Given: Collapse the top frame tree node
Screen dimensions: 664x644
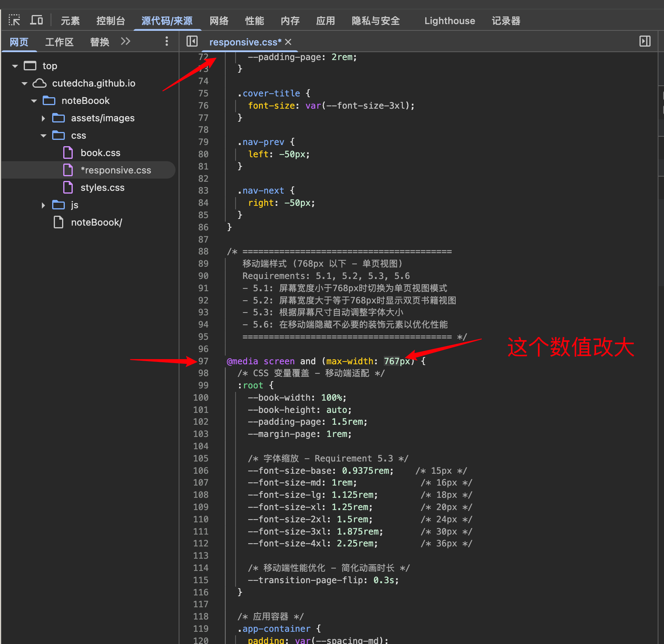Looking at the screenshot, I should click(x=15, y=66).
